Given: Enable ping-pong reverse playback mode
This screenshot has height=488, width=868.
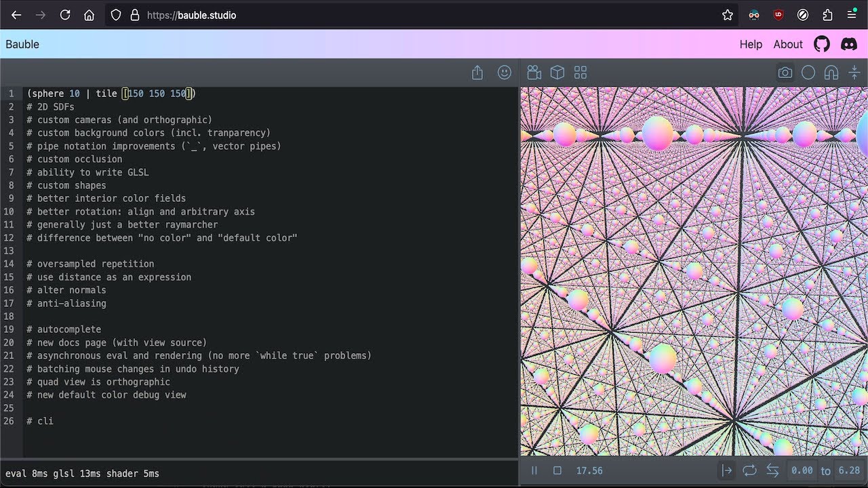Looking at the screenshot, I should (772, 470).
